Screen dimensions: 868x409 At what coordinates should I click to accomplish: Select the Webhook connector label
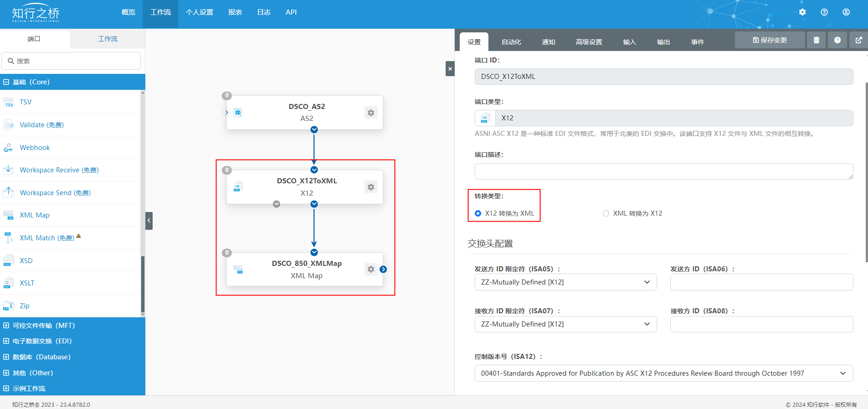[35, 148]
